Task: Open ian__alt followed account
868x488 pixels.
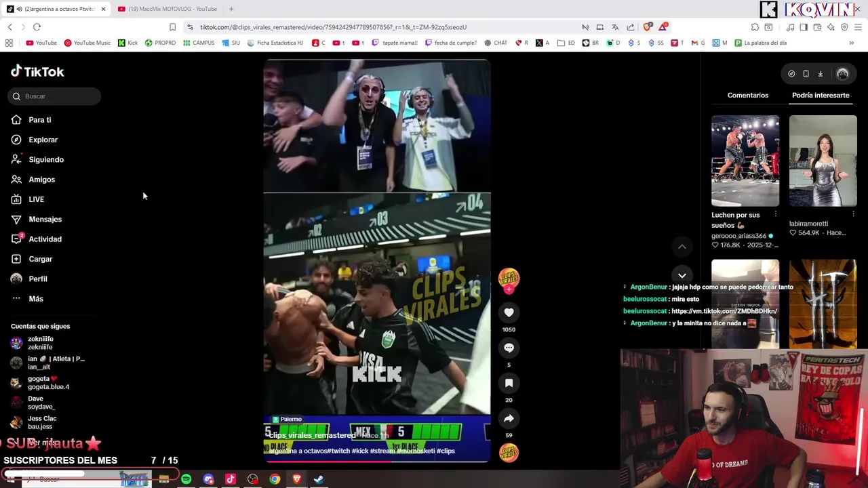Action: click(x=47, y=363)
